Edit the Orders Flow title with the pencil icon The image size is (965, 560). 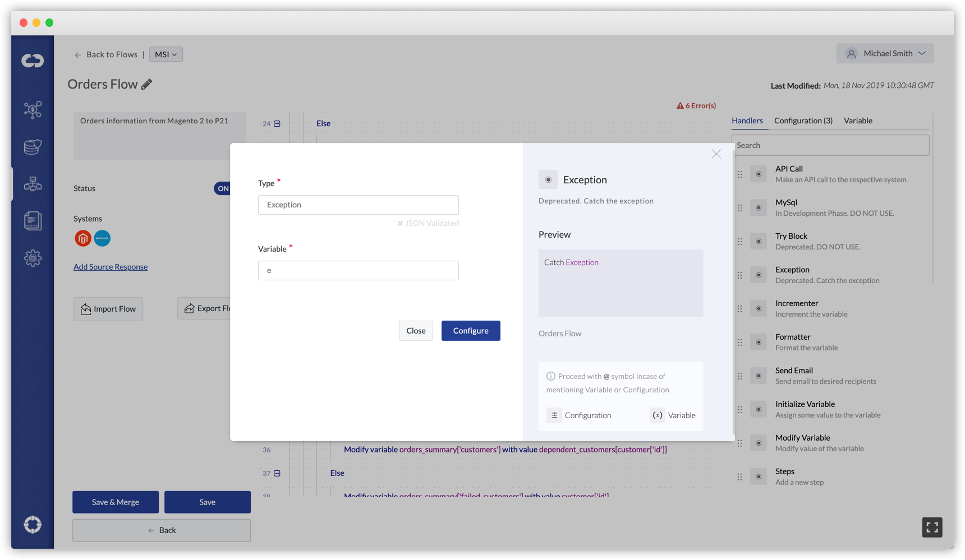pyautogui.click(x=146, y=84)
